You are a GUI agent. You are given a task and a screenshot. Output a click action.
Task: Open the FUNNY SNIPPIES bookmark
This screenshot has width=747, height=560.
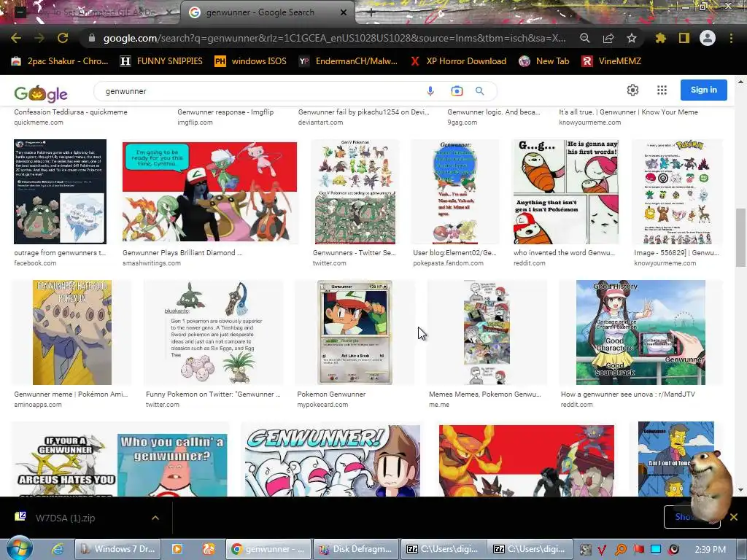coord(161,61)
